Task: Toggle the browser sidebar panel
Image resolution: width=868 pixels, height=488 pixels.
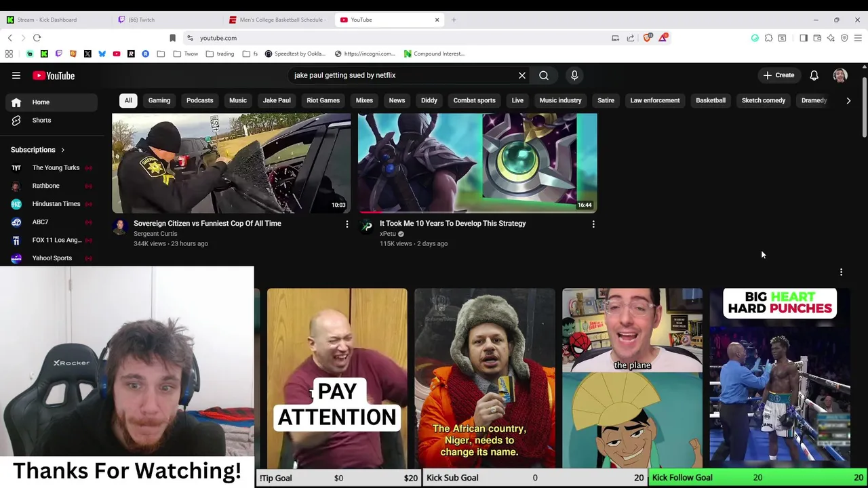Action: 804,38
